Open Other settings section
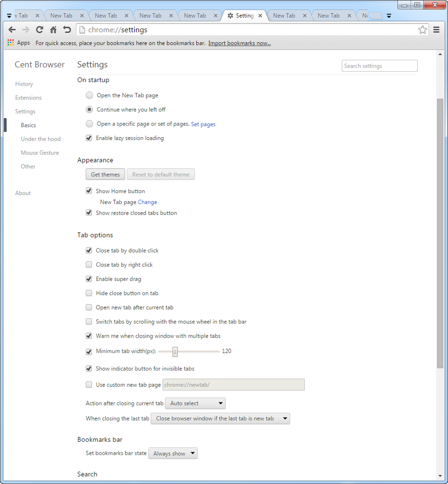Viewport: 448px width, 484px height. pos(28,167)
